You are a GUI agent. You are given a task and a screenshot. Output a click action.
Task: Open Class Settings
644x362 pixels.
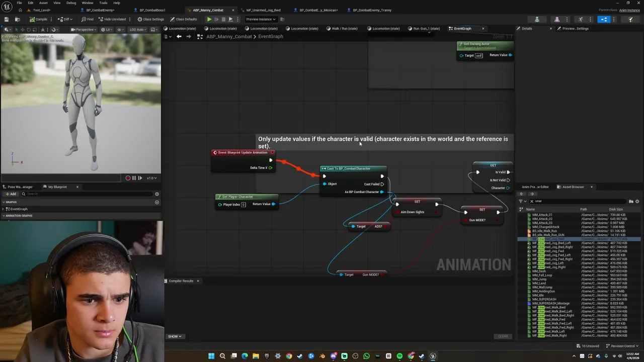click(150, 19)
